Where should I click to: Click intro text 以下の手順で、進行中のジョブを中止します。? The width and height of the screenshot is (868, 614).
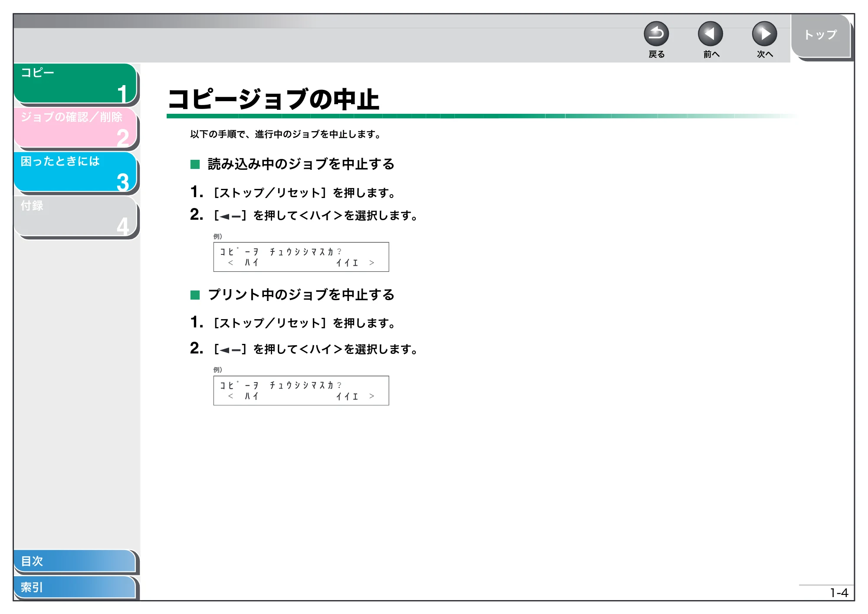click(286, 134)
